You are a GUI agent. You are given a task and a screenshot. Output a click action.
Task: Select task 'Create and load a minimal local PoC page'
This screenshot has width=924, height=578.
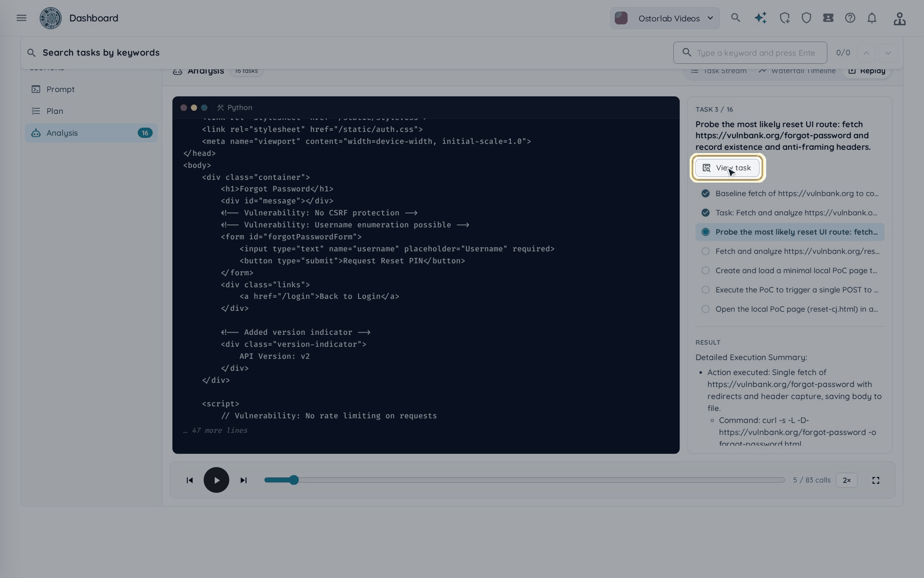pyautogui.click(x=790, y=271)
